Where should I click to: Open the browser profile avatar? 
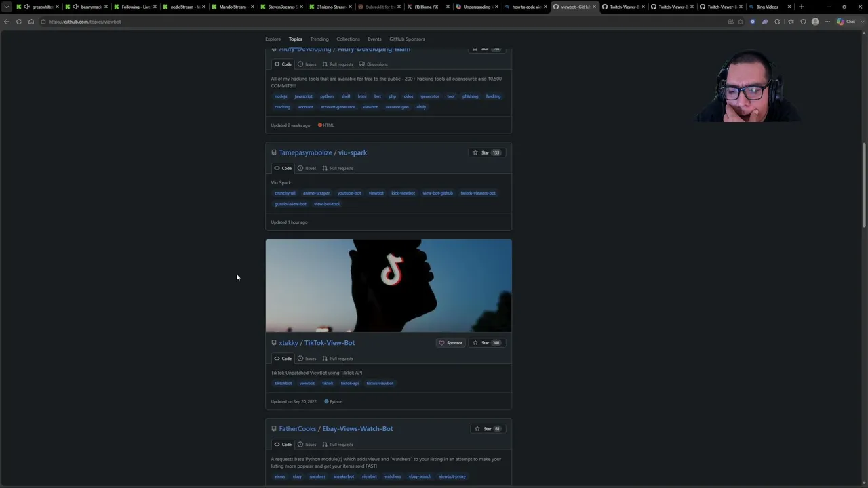816,22
